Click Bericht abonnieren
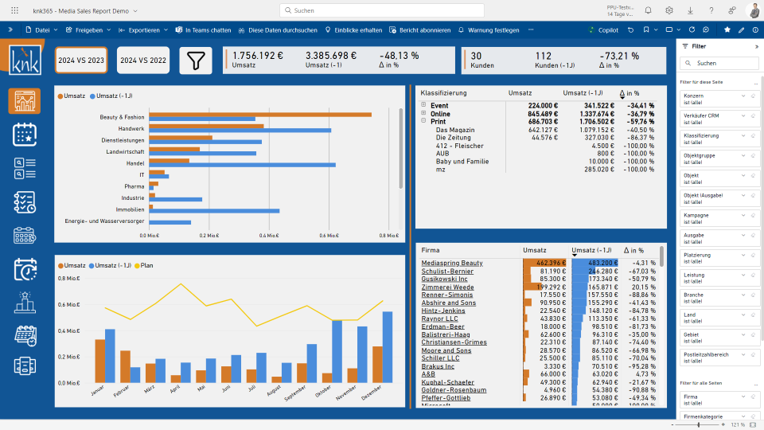The width and height of the screenshot is (764, 430). [420, 30]
